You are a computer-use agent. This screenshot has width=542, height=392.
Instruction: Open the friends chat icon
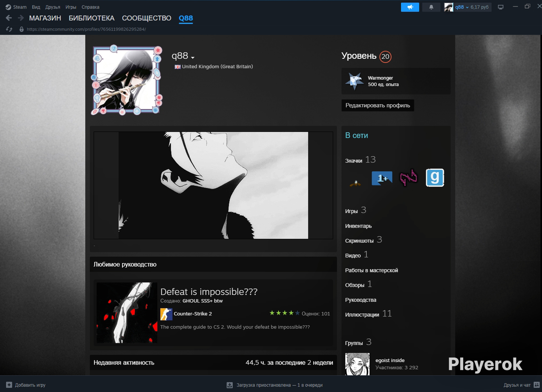point(537,385)
